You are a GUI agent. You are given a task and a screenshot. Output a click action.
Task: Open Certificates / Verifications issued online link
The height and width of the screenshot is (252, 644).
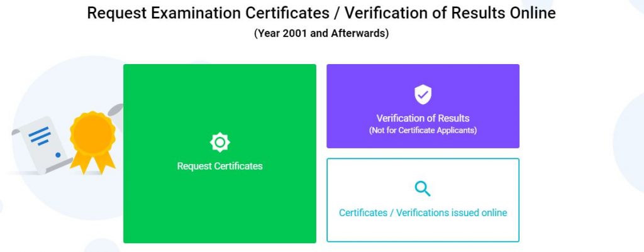click(423, 212)
